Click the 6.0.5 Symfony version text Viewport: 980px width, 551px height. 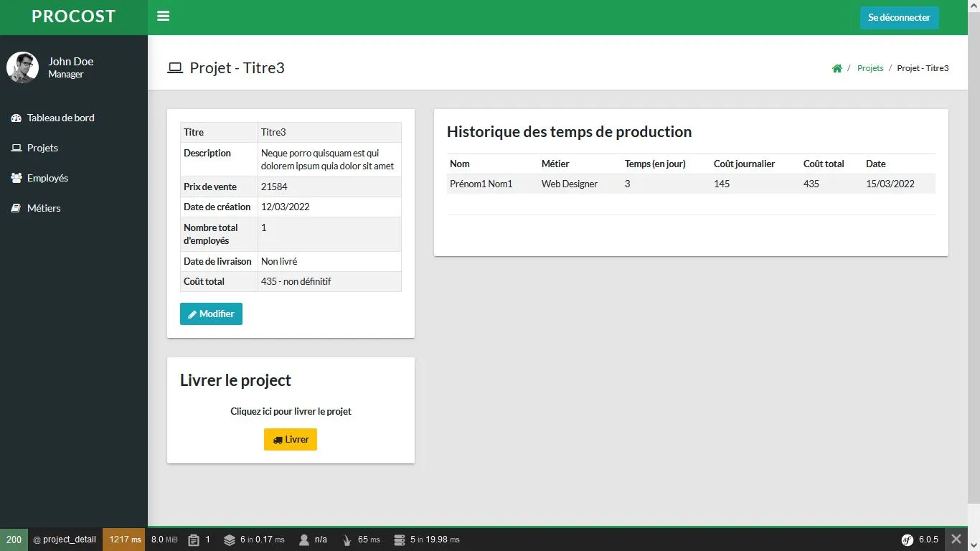tap(928, 540)
